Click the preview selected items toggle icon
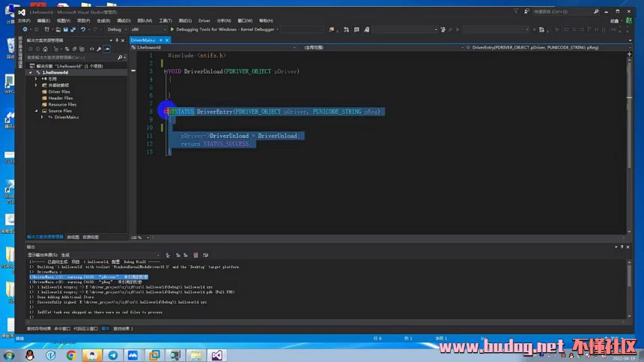The image size is (644, 362). click(107, 49)
